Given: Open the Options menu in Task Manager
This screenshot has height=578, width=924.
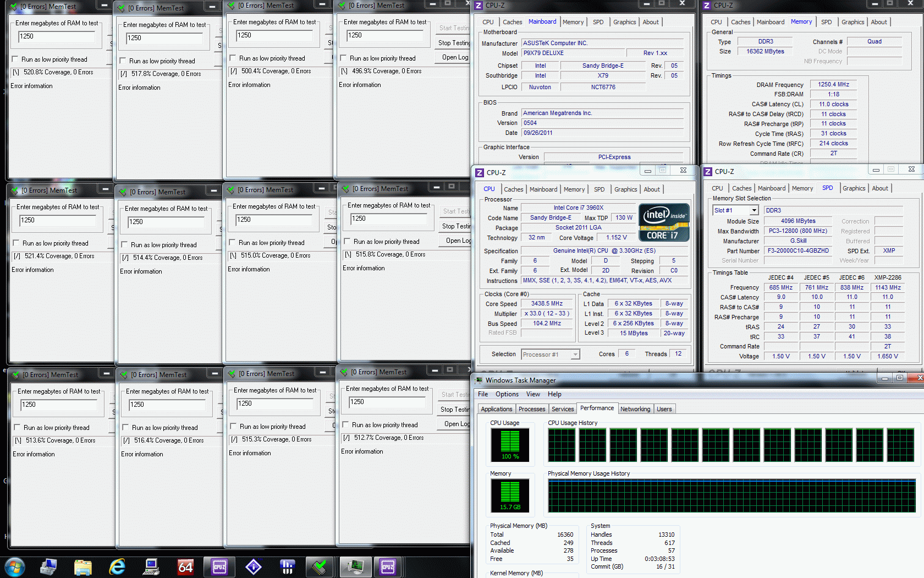Looking at the screenshot, I should point(507,394).
